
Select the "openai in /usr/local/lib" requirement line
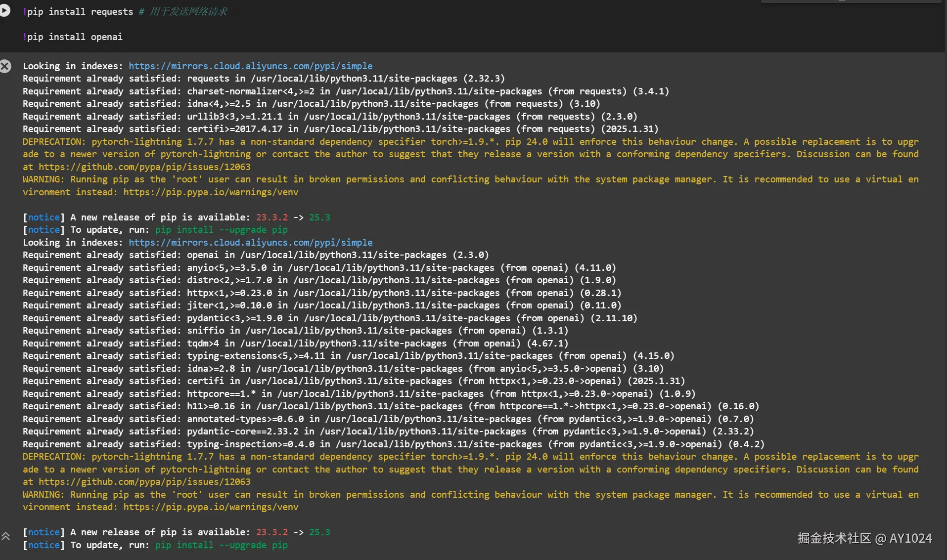tap(256, 255)
